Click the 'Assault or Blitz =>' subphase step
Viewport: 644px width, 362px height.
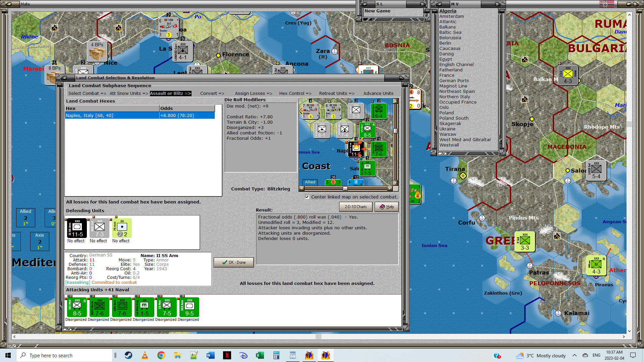[x=170, y=94]
